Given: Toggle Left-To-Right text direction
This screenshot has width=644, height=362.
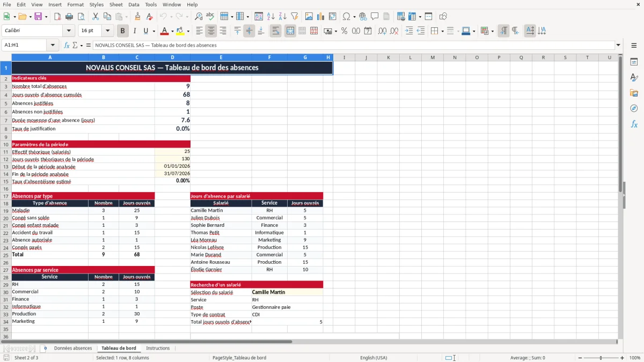Looking at the screenshot, I should [x=503, y=31].
